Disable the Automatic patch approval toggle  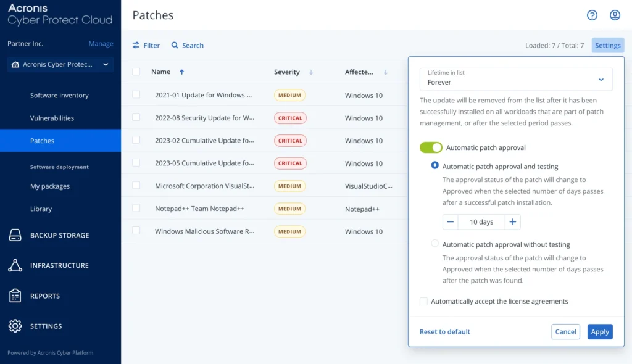pyautogui.click(x=431, y=147)
